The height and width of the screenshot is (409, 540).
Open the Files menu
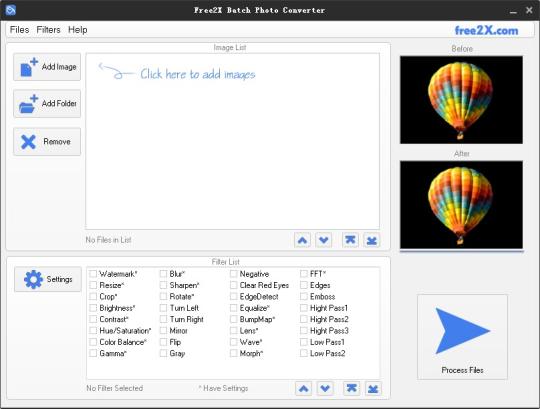coord(19,30)
